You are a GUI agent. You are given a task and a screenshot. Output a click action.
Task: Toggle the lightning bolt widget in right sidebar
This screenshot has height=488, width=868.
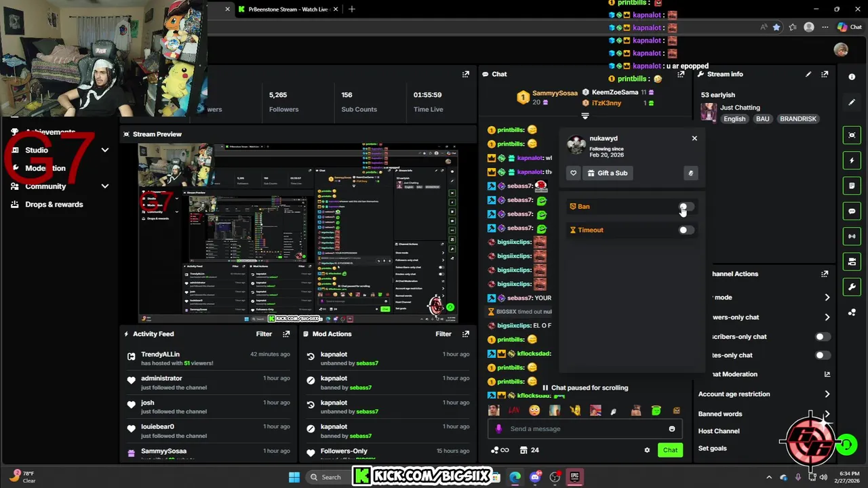click(x=852, y=161)
